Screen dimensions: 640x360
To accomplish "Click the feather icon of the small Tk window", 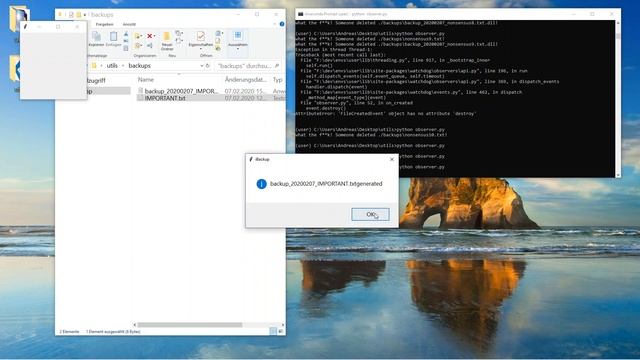I will pyautogui.click(x=26, y=27).
